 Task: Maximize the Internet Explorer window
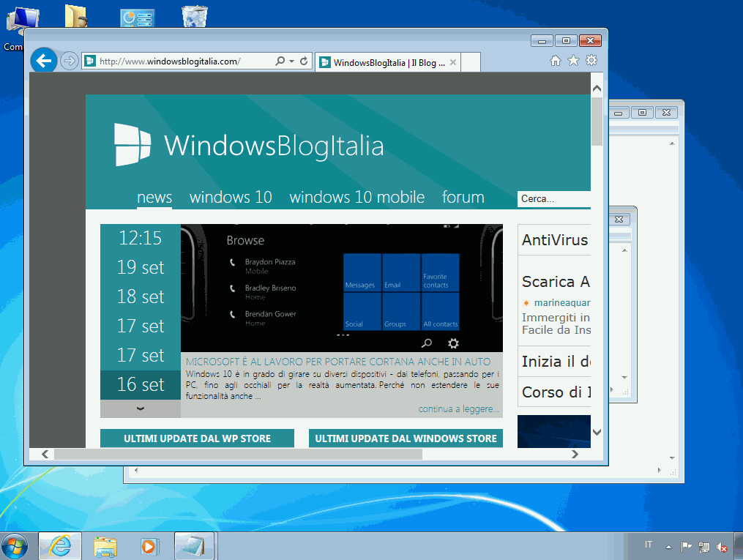pos(566,41)
